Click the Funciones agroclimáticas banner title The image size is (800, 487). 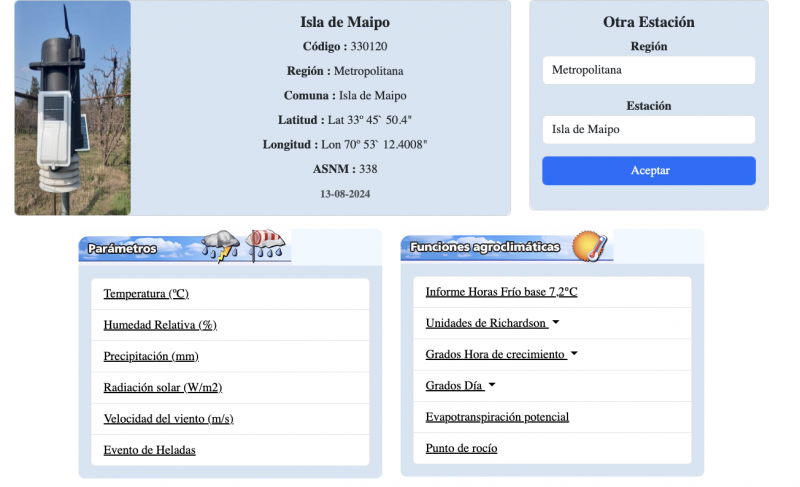click(485, 247)
